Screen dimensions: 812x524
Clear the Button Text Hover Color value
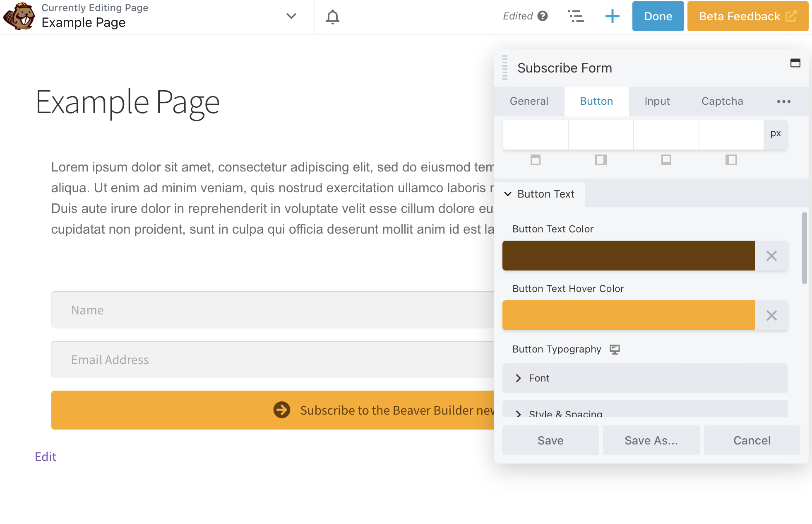point(771,316)
